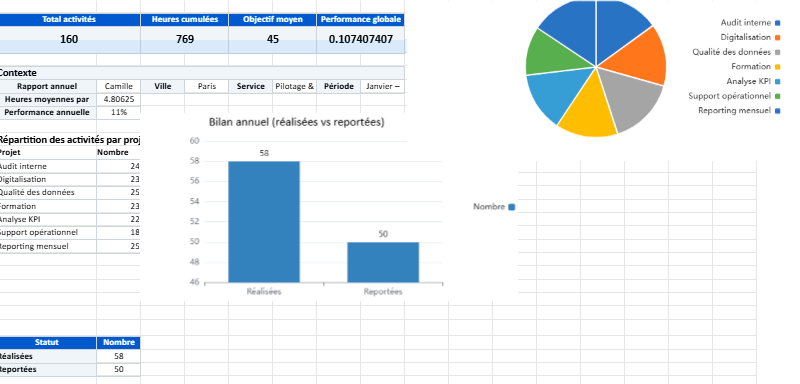Select the 'Paris' cell
The image size is (800, 384).
[207, 86]
